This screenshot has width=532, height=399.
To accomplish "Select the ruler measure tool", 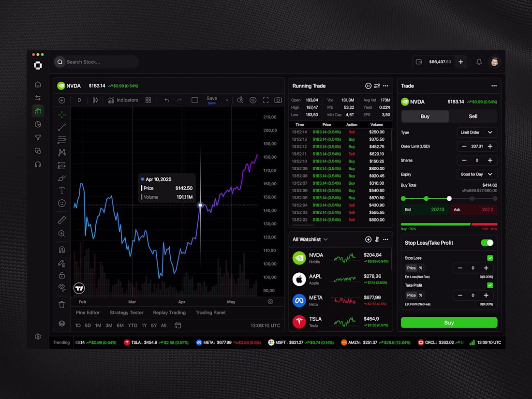I will click(62, 220).
